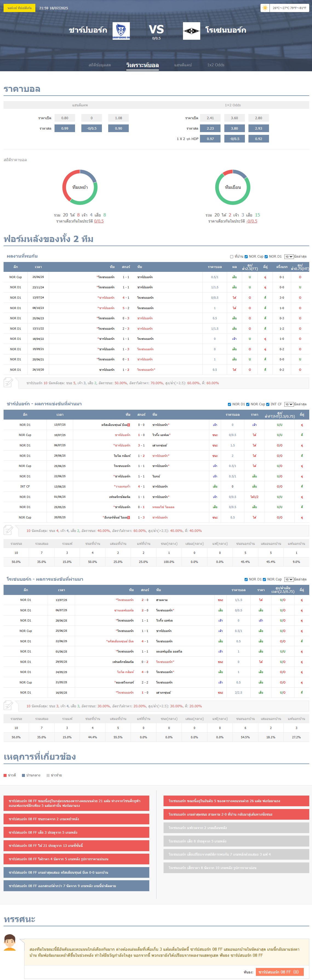Select the วิเคราะห์บอล tab
Image resolution: width=312 pixels, height=980 pixels.
point(143,65)
